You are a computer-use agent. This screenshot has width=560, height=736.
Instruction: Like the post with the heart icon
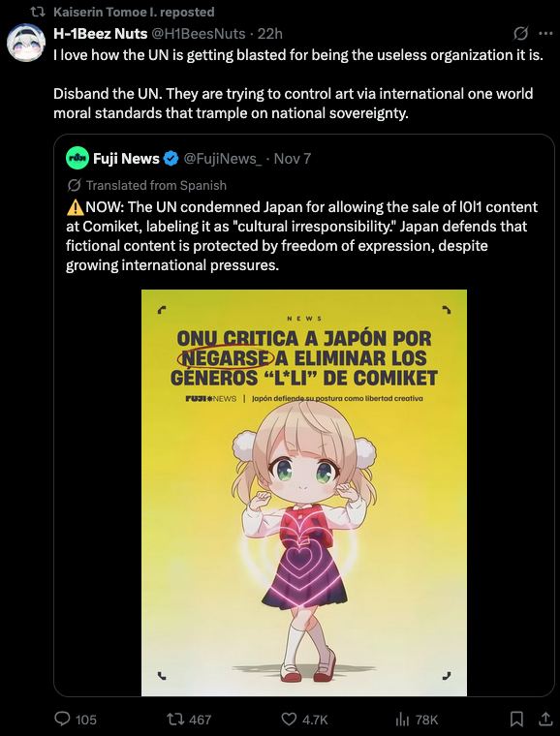(289, 720)
